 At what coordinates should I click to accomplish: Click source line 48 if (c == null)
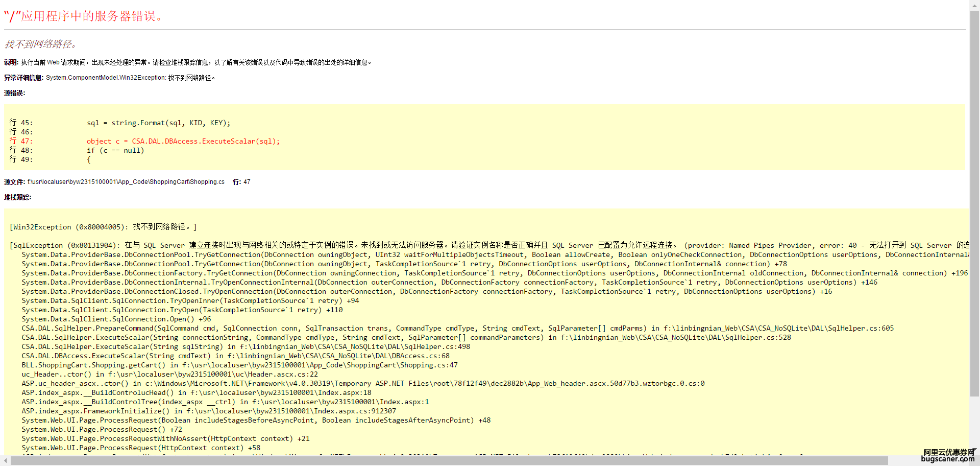click(x=115, y=150)
